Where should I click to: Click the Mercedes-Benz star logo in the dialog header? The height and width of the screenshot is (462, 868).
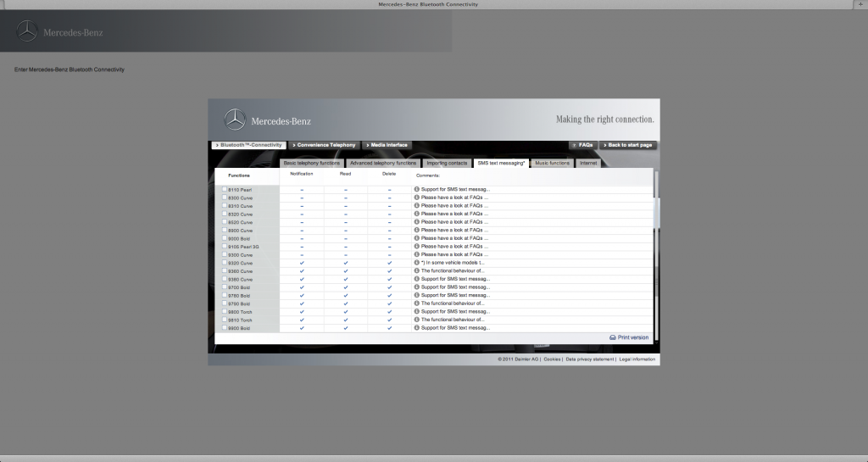tap(235, 120)
